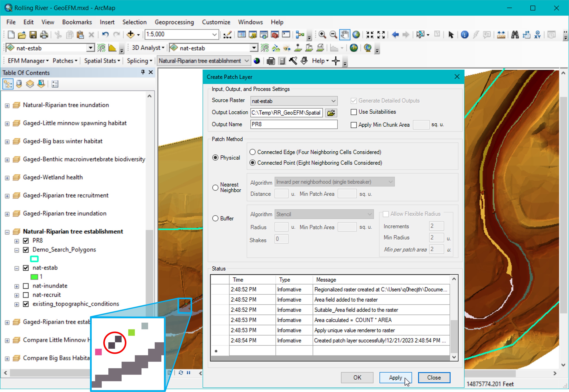Browse for Output Location folder
569x392 pixels.
click(331, 113)
